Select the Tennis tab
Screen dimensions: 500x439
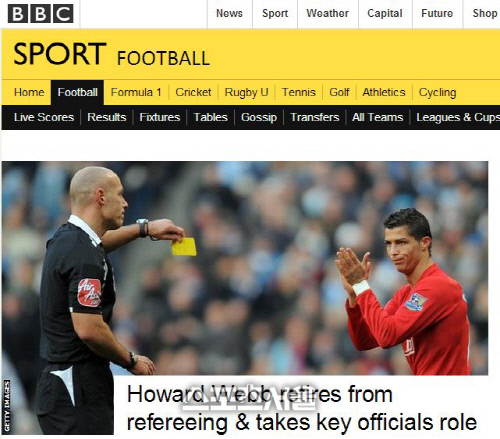[299, 92]
